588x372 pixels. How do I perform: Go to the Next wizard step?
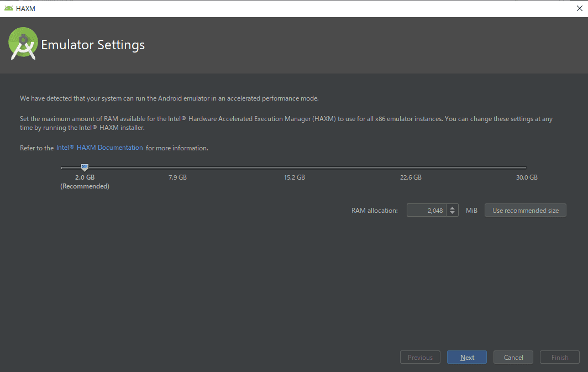coord(467,358)
